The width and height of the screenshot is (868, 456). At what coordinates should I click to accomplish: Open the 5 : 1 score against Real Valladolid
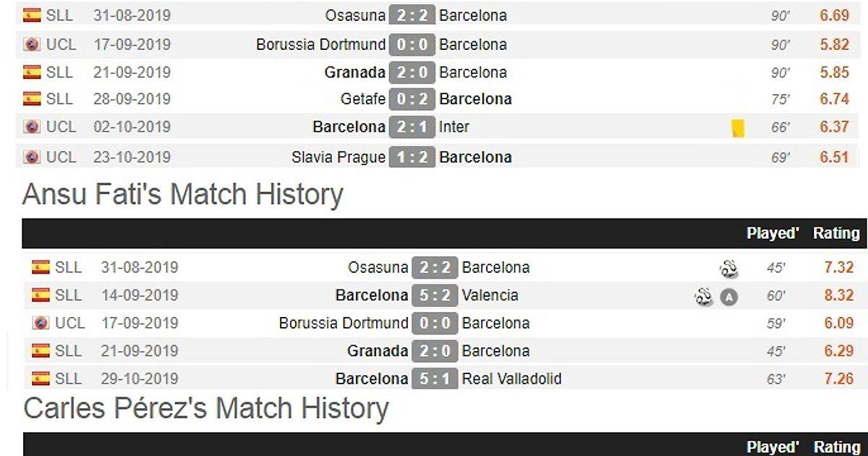click(435, 379)
